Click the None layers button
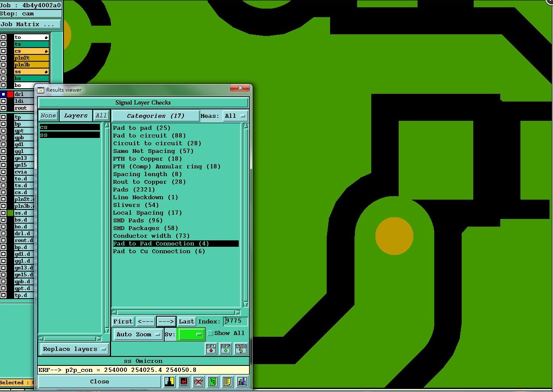 tap(48, 115)
